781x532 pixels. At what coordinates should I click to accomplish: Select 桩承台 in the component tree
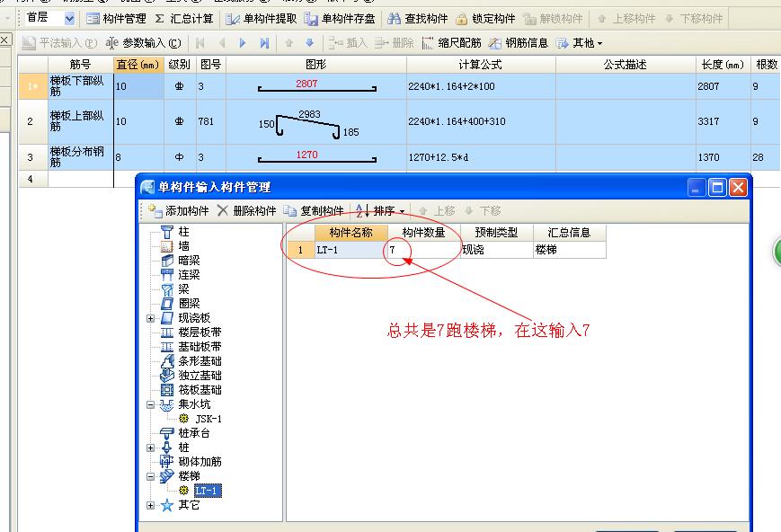point(194,433)
